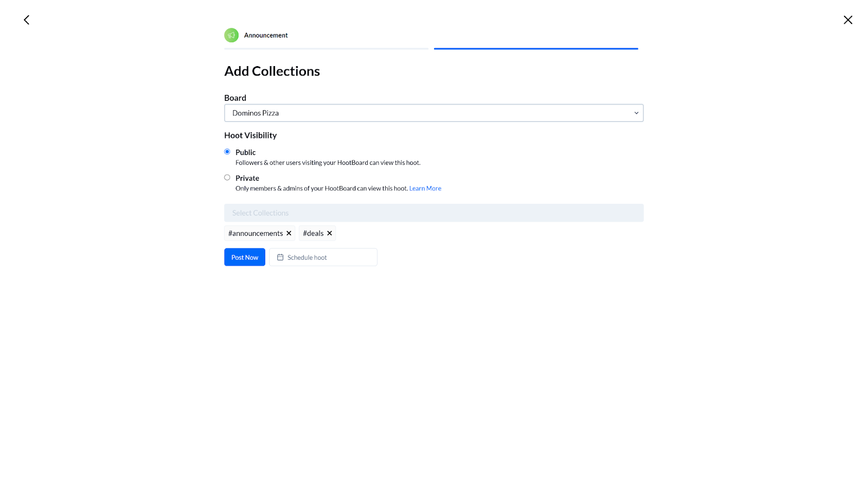
Task: Click the Private option label text
Action: point(247,178)
